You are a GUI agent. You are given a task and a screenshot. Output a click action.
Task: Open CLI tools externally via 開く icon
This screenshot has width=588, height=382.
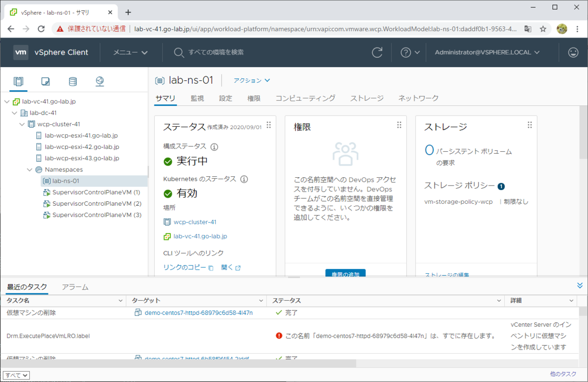237,267
